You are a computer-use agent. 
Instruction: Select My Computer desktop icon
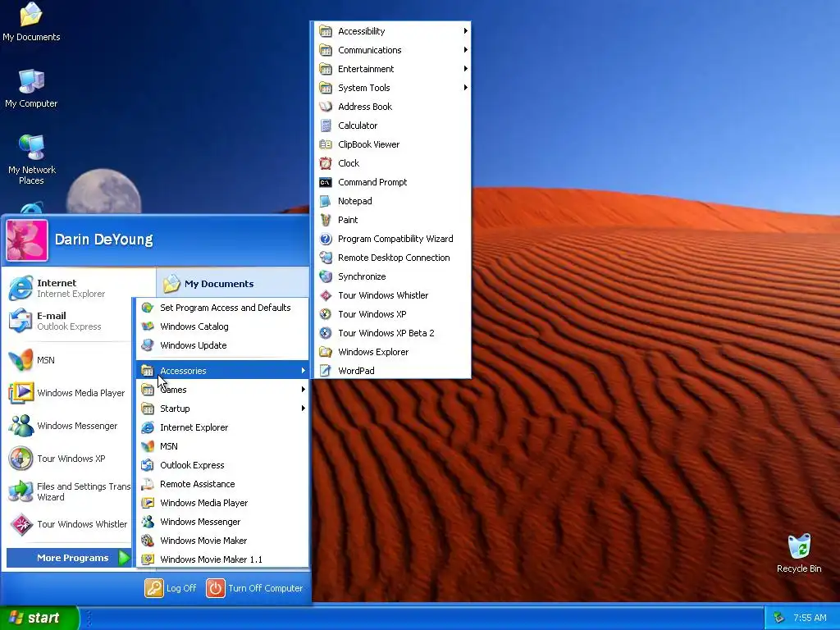(31, 89)
